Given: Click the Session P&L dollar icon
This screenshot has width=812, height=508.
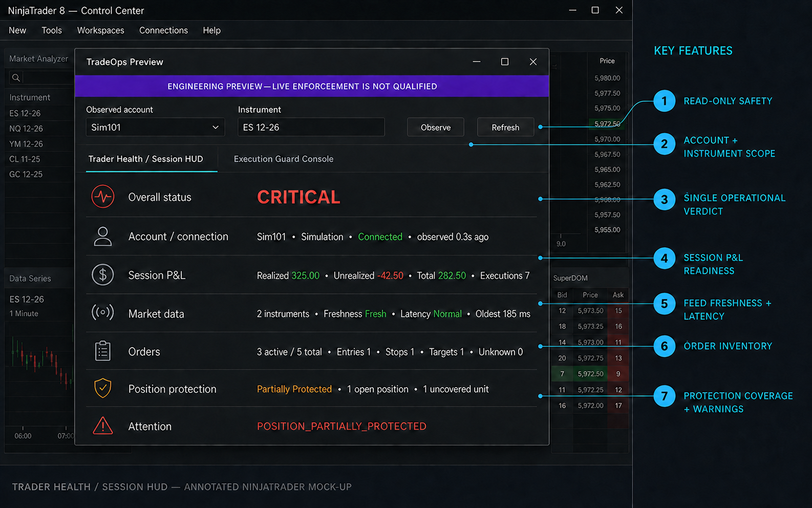Looking at the screenshot, I should [x=103, y=275].
